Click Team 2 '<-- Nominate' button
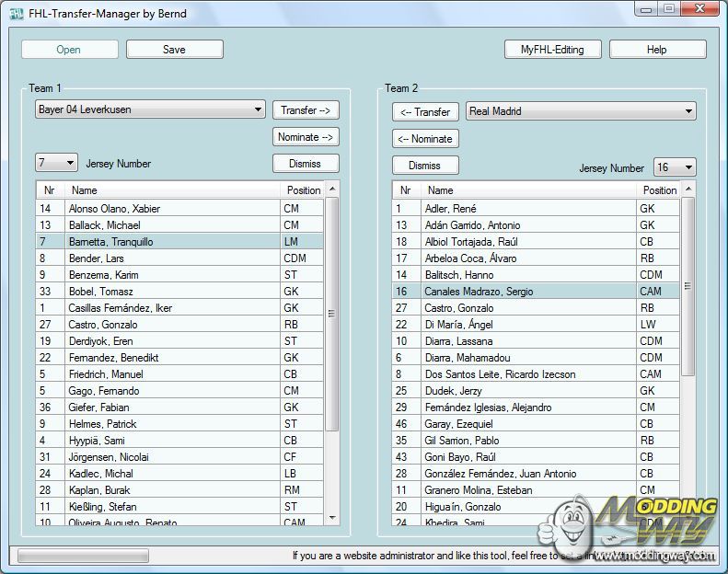728x574 pixels. tap(425, 139)
